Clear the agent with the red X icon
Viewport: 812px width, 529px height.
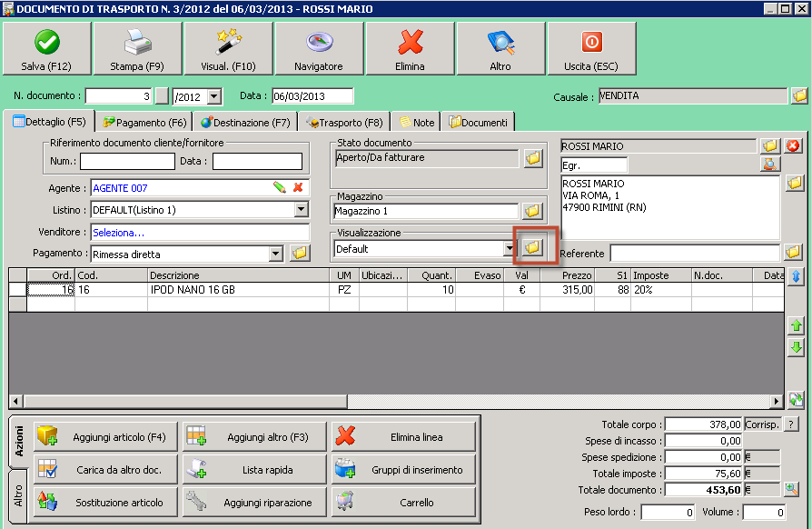pos(298,187)
